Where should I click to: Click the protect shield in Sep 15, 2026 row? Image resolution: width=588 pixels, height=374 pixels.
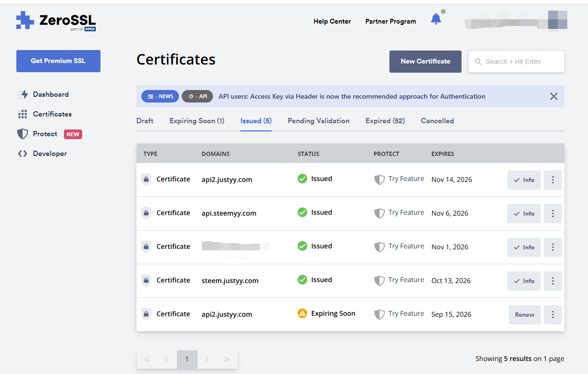tap(379, 314)
